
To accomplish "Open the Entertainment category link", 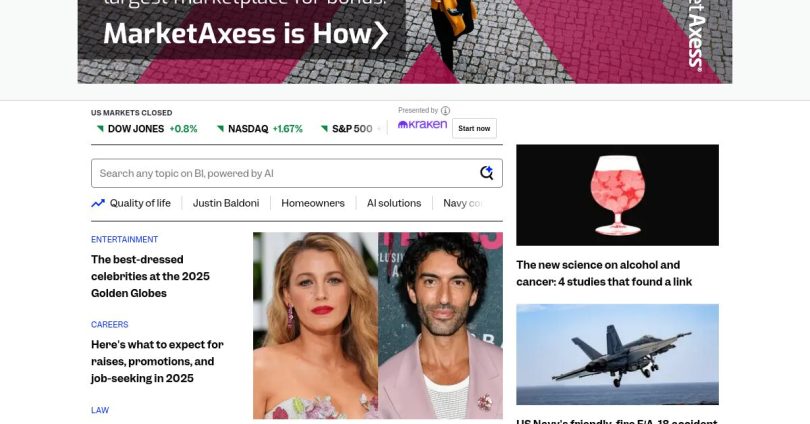I will tap(124, 240).
